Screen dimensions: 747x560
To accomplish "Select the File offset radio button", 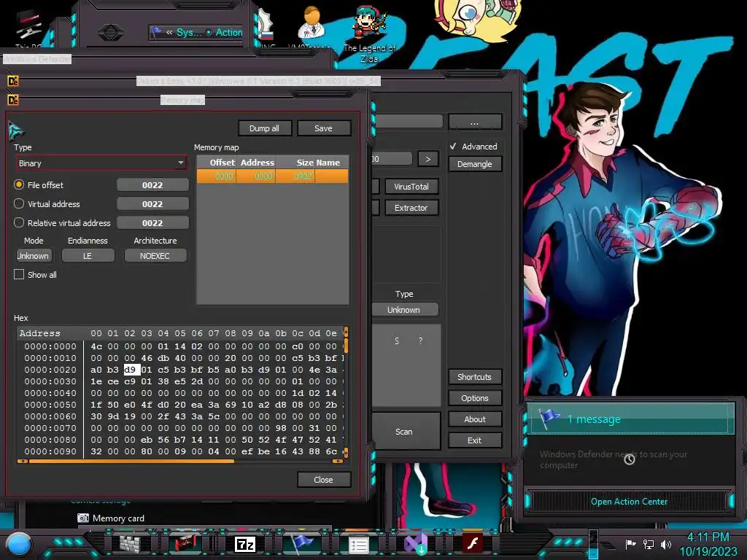I will 19,184.
